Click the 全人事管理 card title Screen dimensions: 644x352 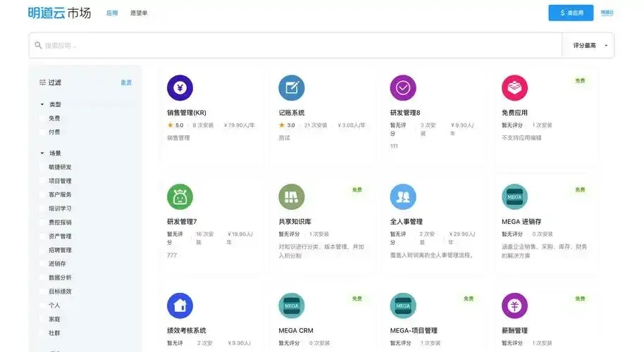(x=406, y=222)
